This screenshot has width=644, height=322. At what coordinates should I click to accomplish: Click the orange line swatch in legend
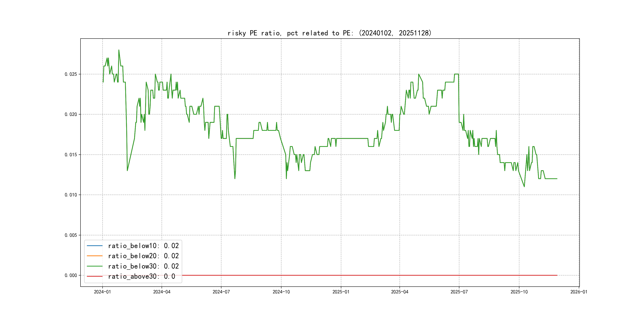[x=94, y=256]
